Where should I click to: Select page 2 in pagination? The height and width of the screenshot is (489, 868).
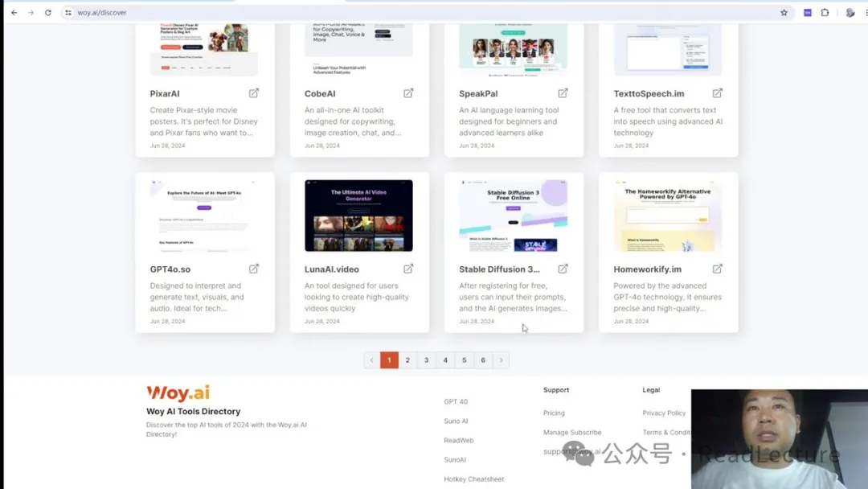407,360
